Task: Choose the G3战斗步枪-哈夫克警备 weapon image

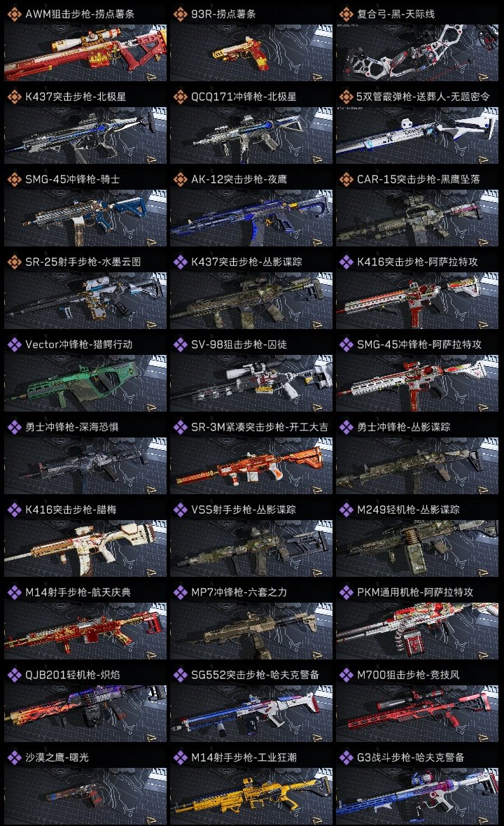Action: click(417, 796)
